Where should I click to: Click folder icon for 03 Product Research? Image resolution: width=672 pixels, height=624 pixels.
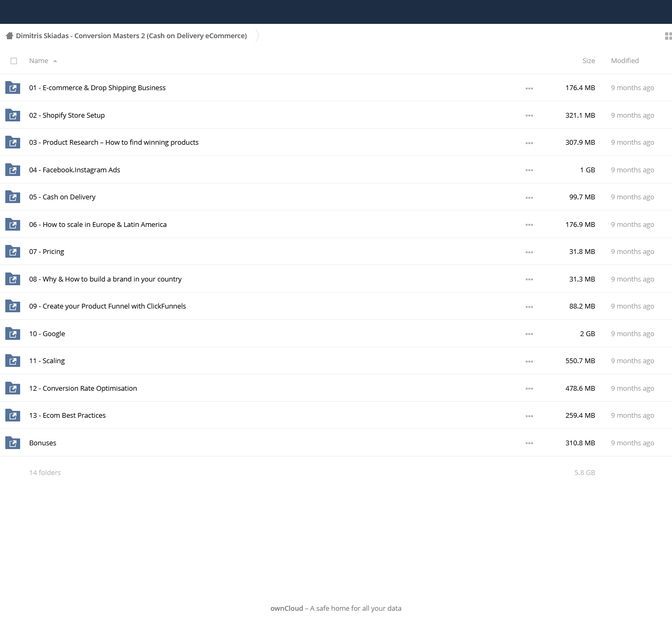point(13,142)
